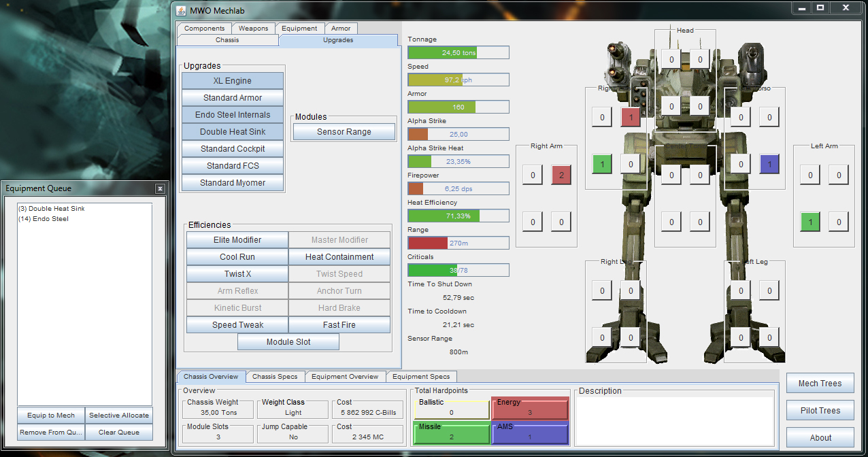Click the green missile slot in Right Torso

coord(602,164)
